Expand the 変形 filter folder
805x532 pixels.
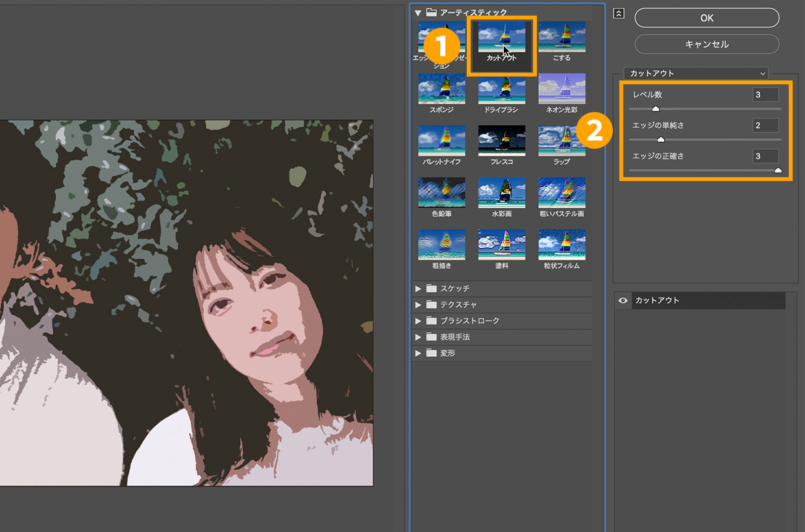[x=417, y=353]
